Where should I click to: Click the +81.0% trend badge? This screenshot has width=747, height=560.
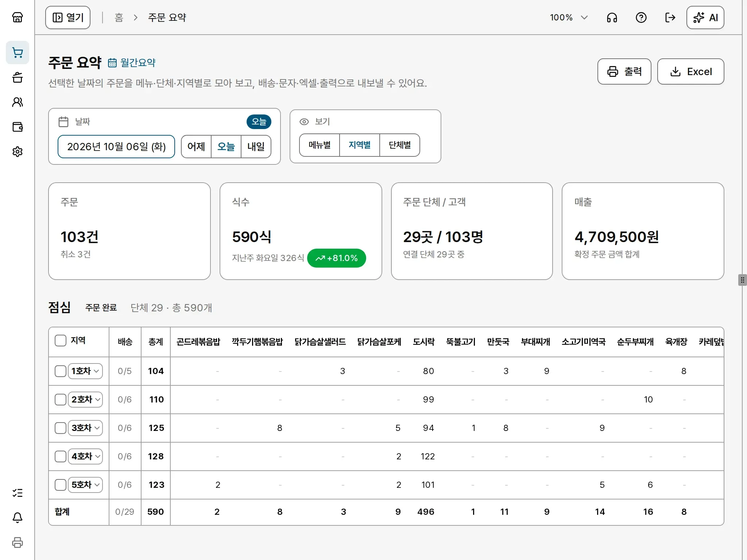[337, 258]
